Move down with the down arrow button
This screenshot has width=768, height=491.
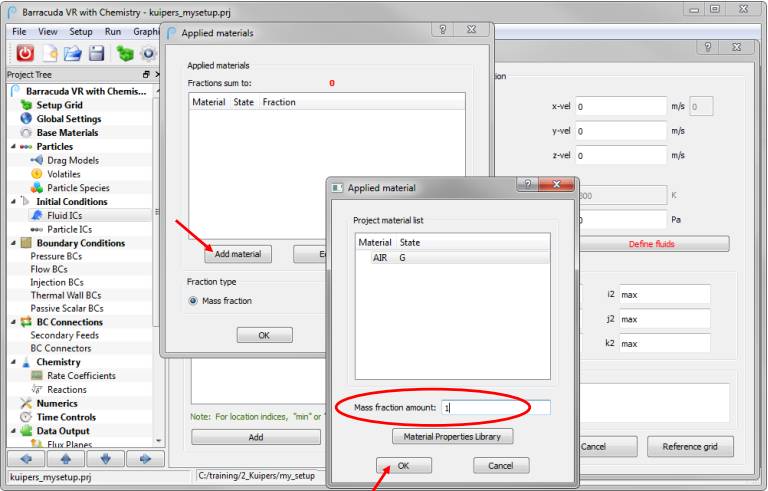pos(105,459)
